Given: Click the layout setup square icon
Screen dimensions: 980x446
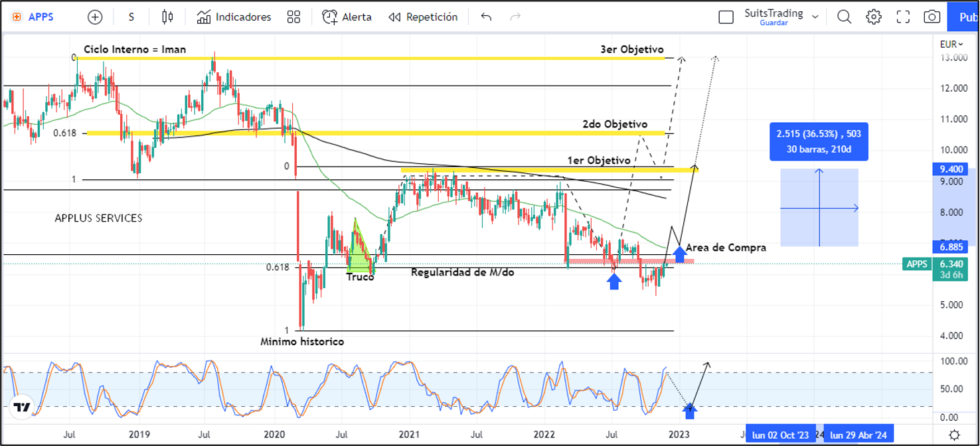Looking at the screenshot, I should click(x=726, y=17).
